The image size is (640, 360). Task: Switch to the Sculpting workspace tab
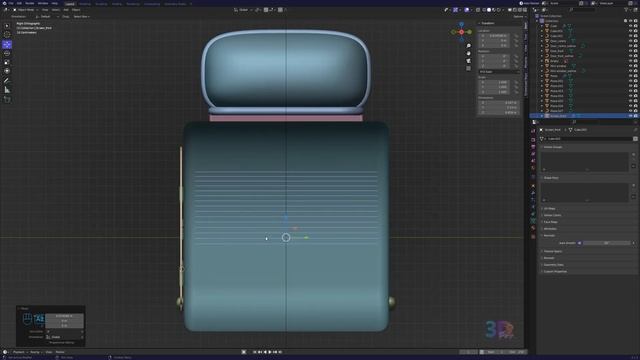[x=101, y=4]
